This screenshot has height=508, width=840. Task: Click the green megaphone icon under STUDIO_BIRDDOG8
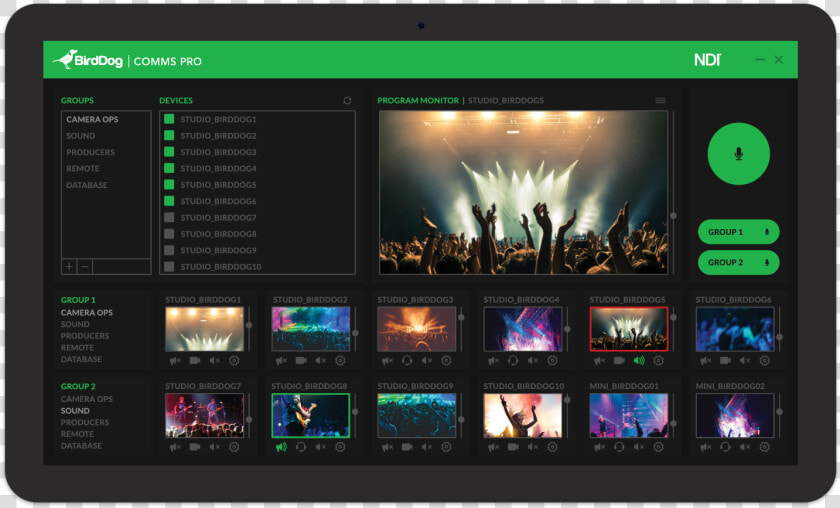(281, 447)
